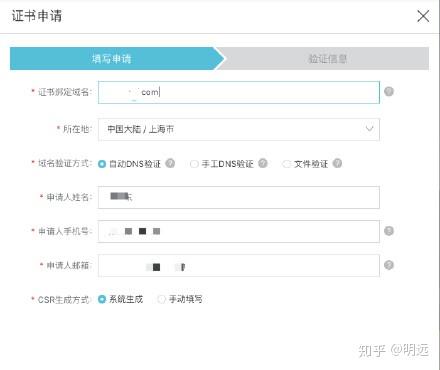Switch to the 填写申请 step tab
Image resolution: width=440 pixels, height=370 pixels.
(x=117, y=59)
